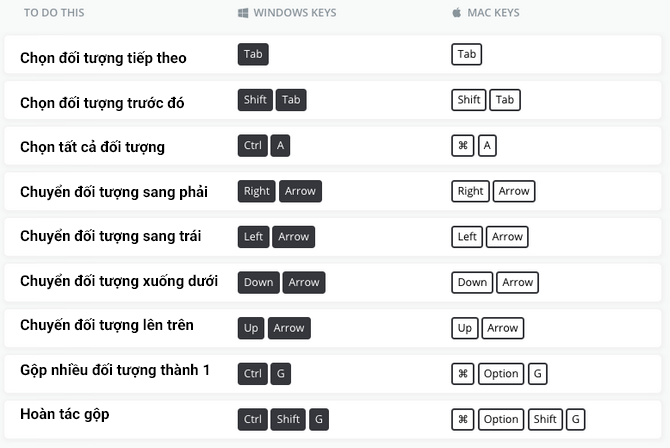Click the ⌘ key in "Hoàn tác gộp" row
670x448 pixels.
463,419
